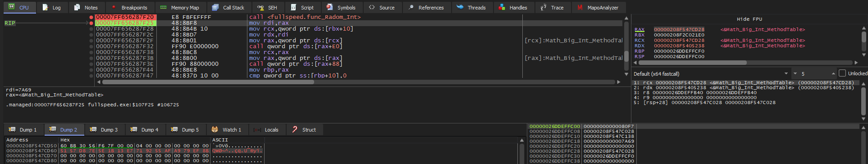
Task: Click the Hide FPU button
Action: pyautogui.click(x=749, y=19)
